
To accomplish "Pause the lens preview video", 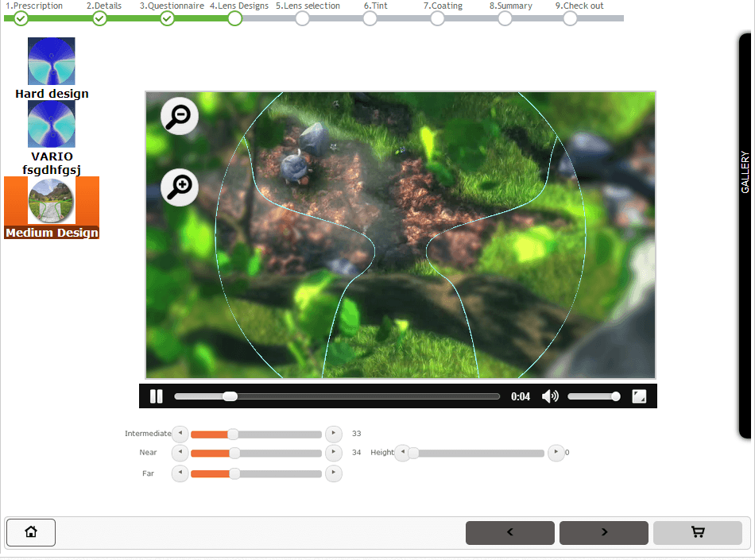I will pyautogui.click(x=157, y=396).
